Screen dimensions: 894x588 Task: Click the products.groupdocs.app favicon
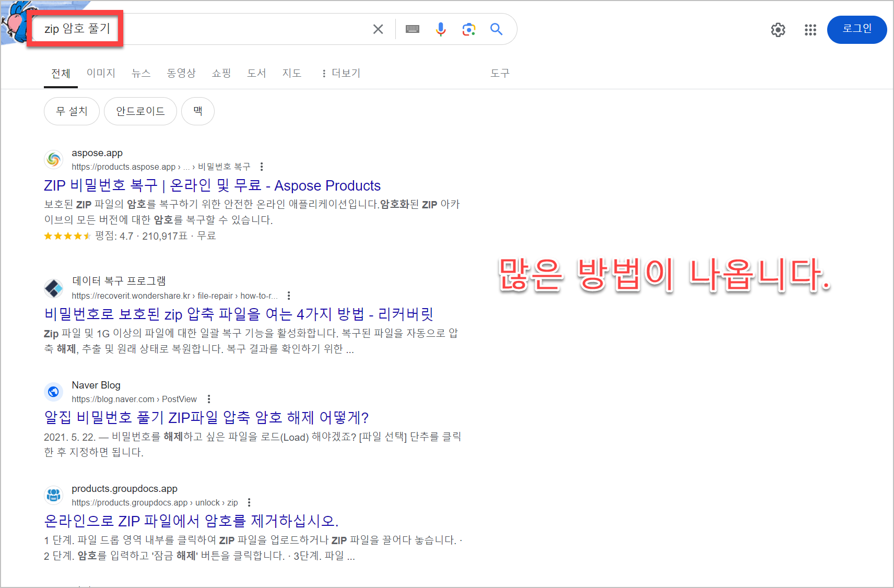[54, 495]
